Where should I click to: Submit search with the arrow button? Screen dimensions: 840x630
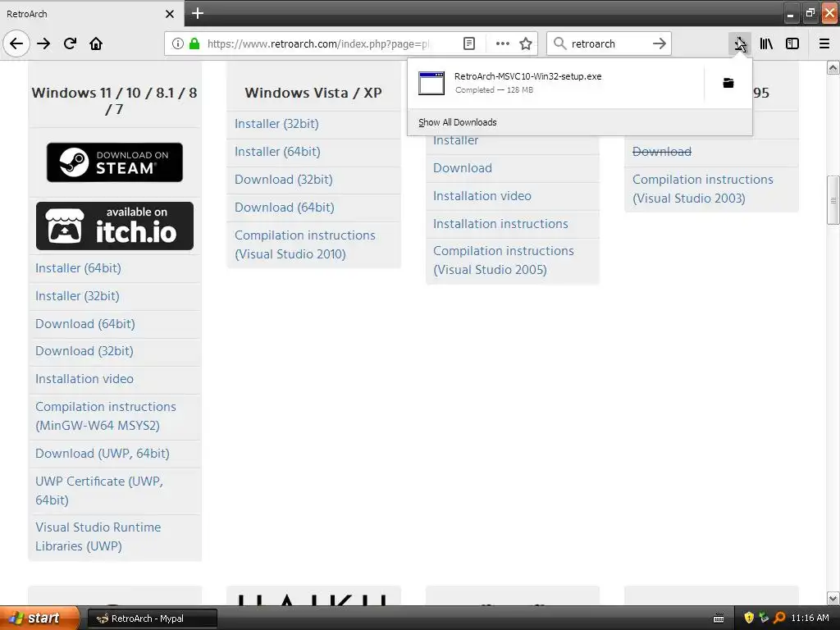point(659,43)
